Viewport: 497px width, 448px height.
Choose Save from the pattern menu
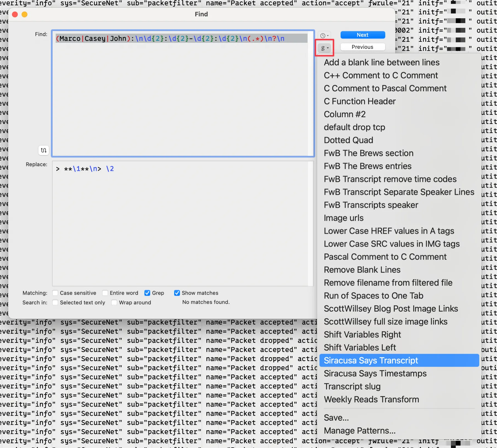(x=336, y=417)
